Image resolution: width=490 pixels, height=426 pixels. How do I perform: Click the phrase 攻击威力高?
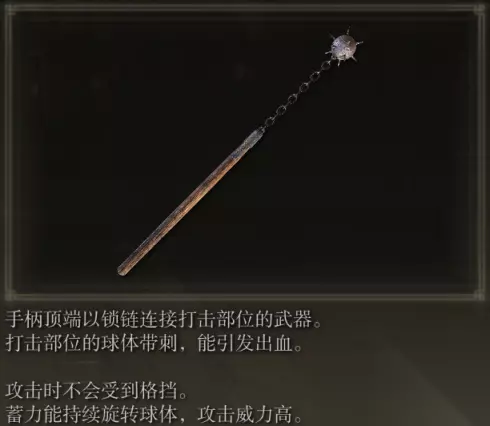pyautogui.click(x=245, y=414)
